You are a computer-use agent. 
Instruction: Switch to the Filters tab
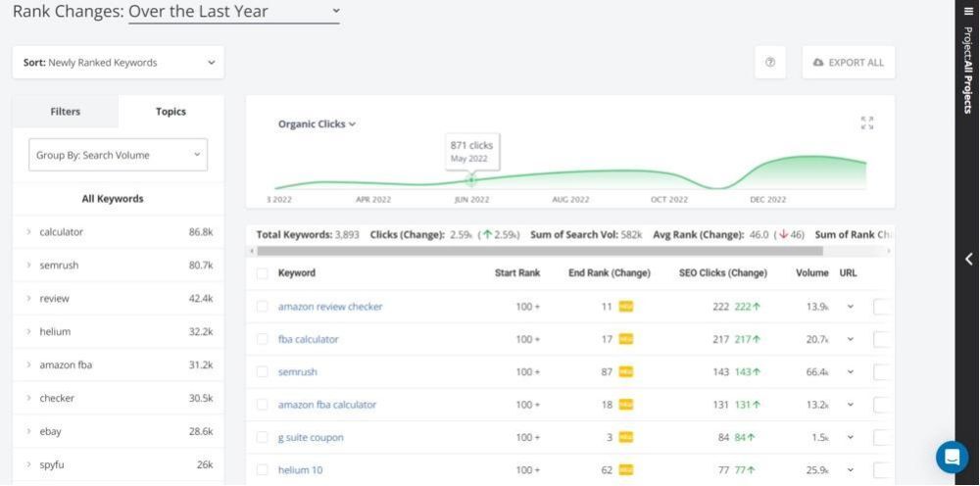point(65,112)
